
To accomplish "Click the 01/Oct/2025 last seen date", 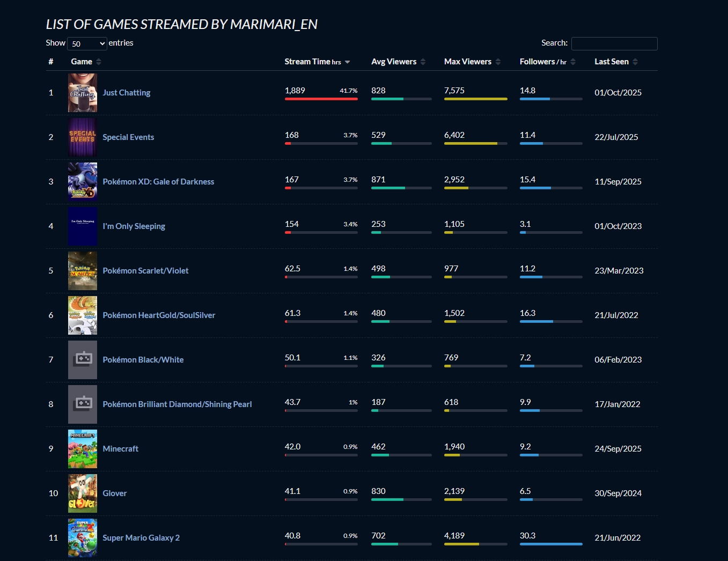I will (618, 93).
